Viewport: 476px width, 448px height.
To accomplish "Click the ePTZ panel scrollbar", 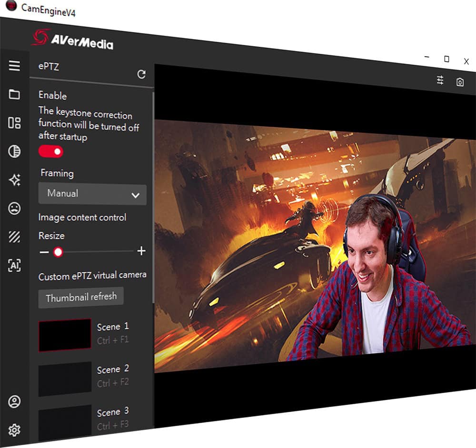I will pos(153,198).
